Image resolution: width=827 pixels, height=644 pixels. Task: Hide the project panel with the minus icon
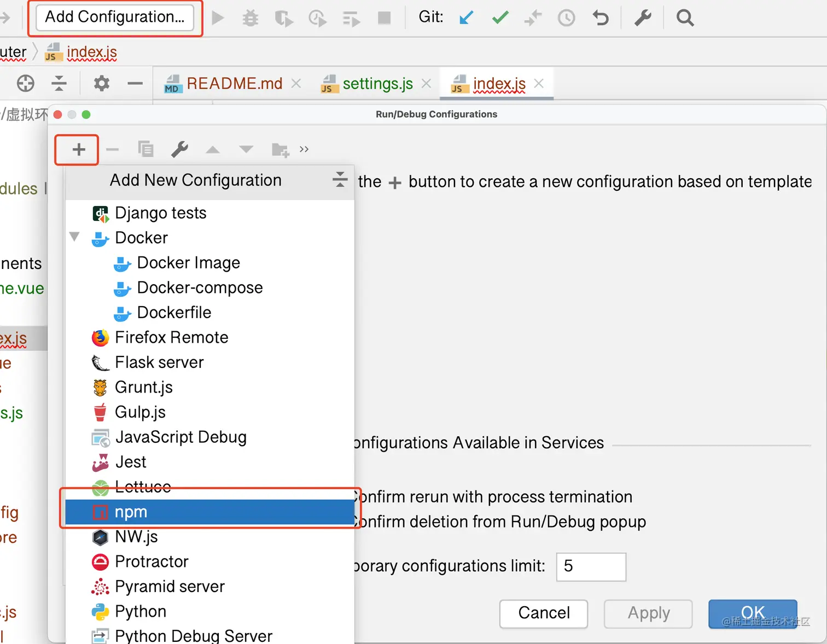point(135,84)
